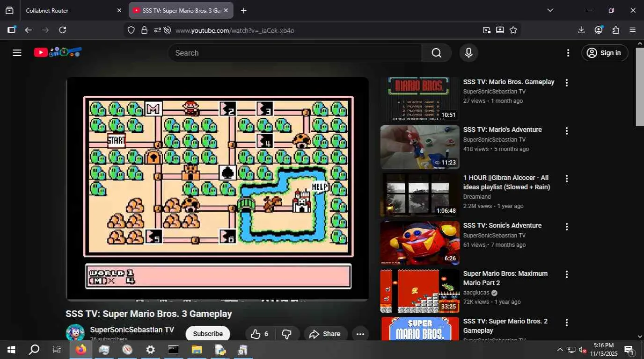Screen dimensions: 644x359
Task: Bookmark this page with the star icon
Action: pyautogui.click(x=513, y=30)
